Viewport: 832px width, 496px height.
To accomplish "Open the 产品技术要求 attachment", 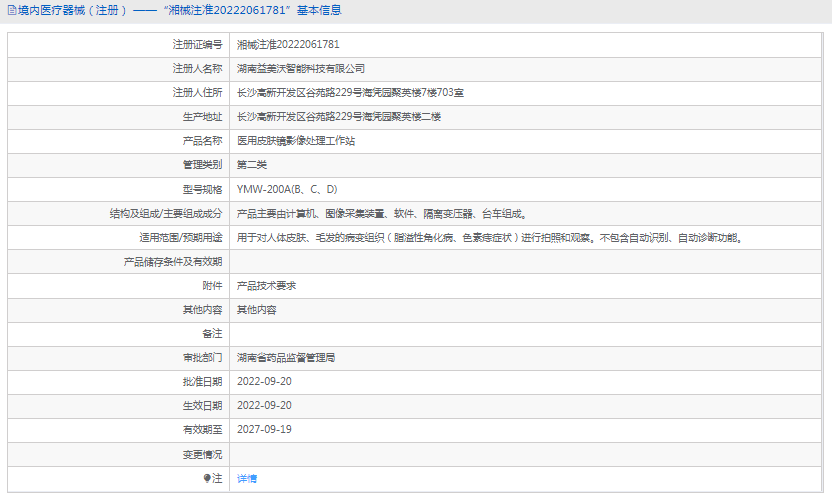I will [x=266, y=286].
